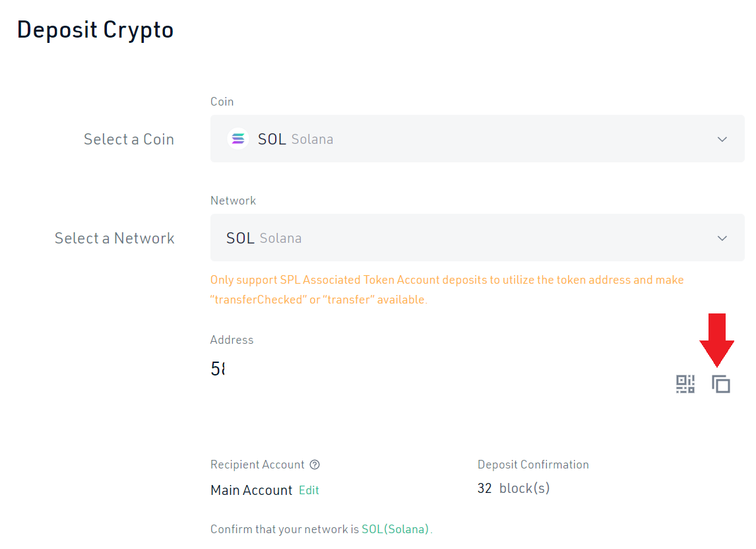The width and height of the screenshot is (756, 549).
Task: Expand the Network dropdown chevron
Action: [x=722, y=238]
